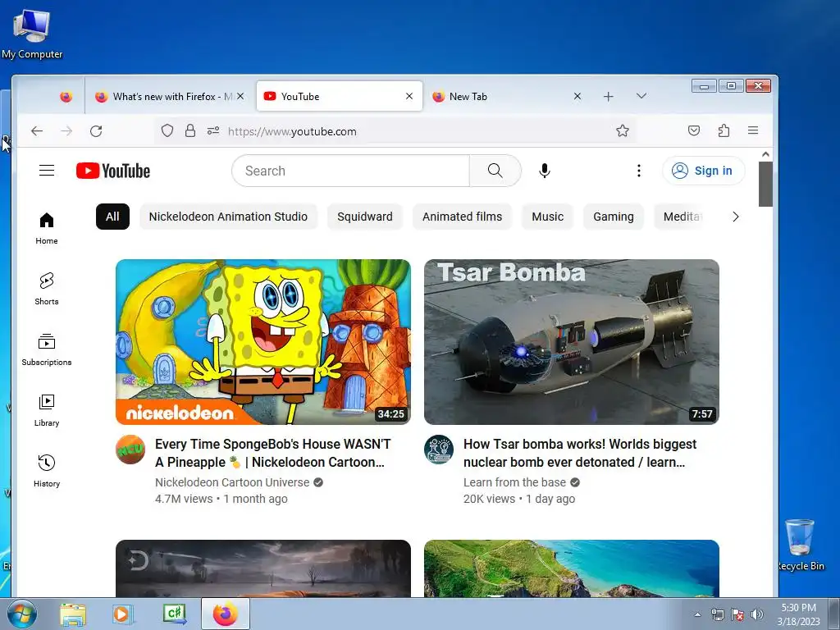Image resolution: width=840 pixels, height=630 pixels.
Task: Open the C# application taskbar icon
Action: point(175,614)
